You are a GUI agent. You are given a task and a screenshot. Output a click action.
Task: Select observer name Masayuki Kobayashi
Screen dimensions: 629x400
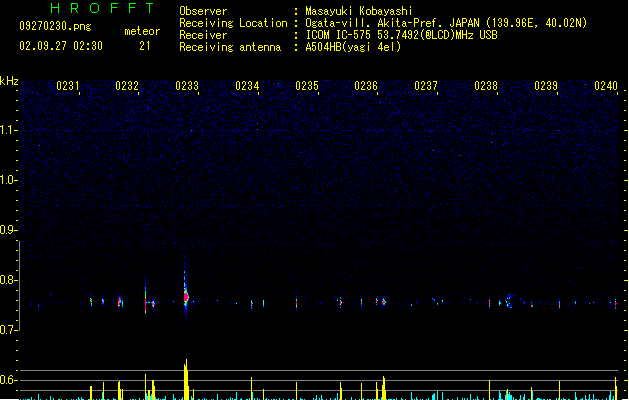[x=359, y=11]
